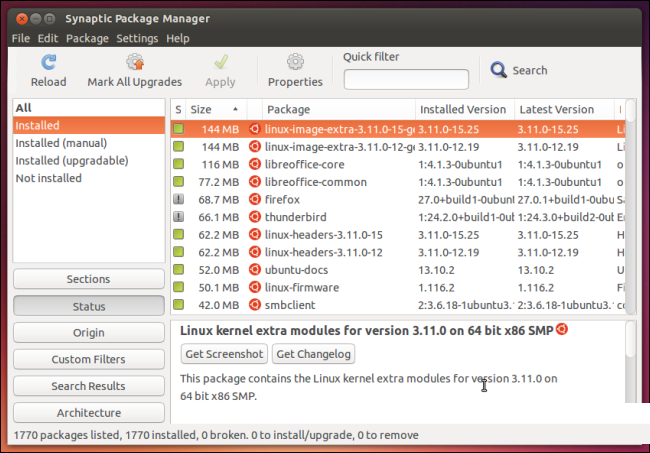Screen dimensions: 650x453
Task: Click the Ubuntu logo beside firefox
Action: (x=254, y=200)
